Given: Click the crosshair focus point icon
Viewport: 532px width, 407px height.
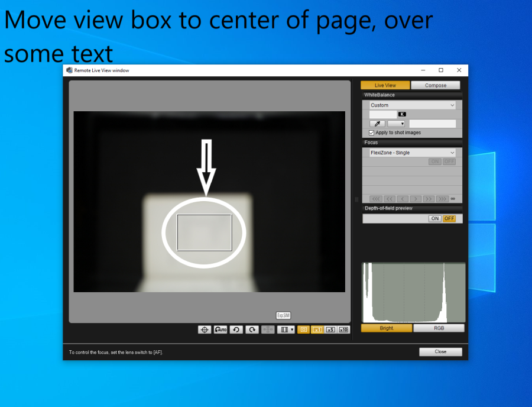Looking at the screenshot, I should (205, 330).
